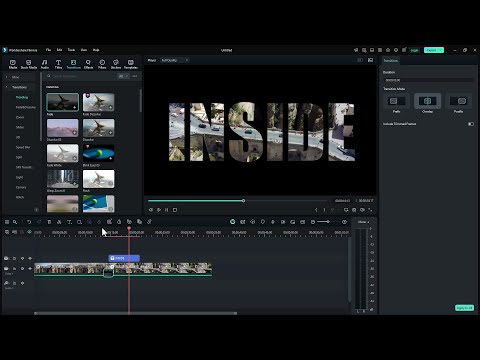The width and height of the screenshot is (480, 360).
Task: Open the Effects tab
Action: (88, 64)
